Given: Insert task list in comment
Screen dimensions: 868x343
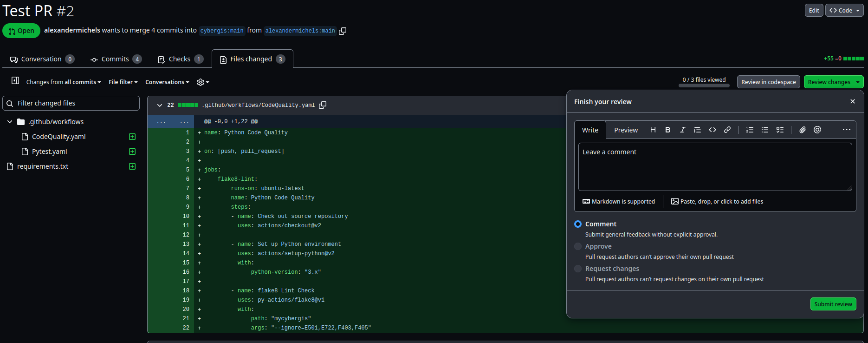Looking at the screenshot, I should 780,130.
